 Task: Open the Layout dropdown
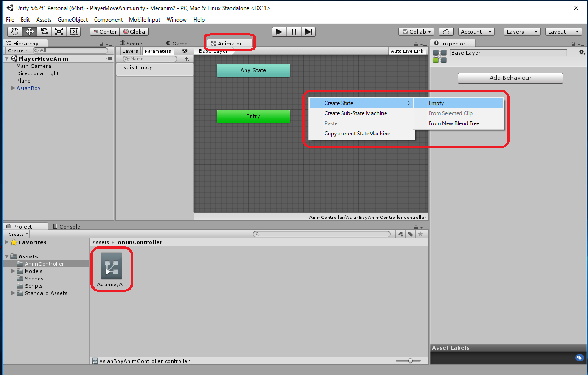(563, 32)
